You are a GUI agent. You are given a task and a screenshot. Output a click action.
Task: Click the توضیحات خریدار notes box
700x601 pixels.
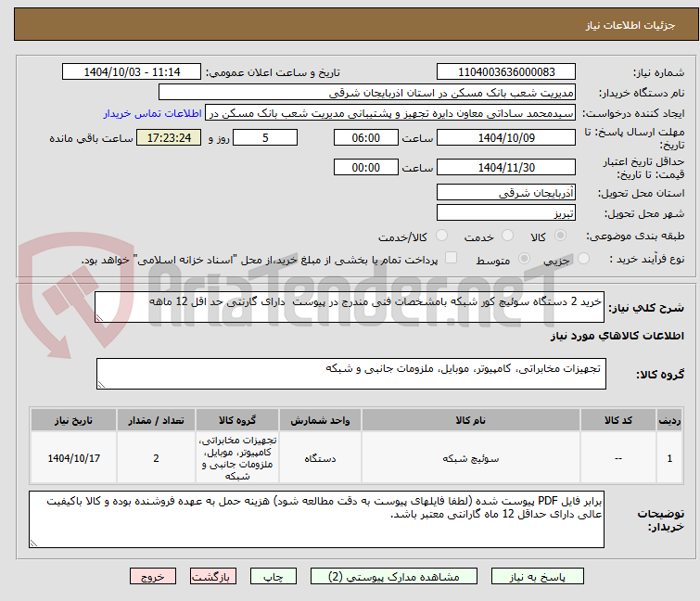[x=316, y=519]
